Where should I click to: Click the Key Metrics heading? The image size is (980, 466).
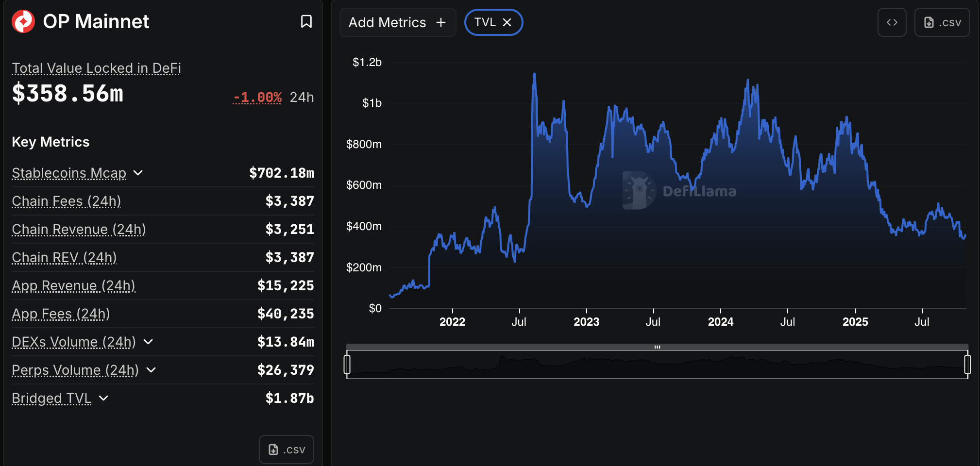coord(51,142)
